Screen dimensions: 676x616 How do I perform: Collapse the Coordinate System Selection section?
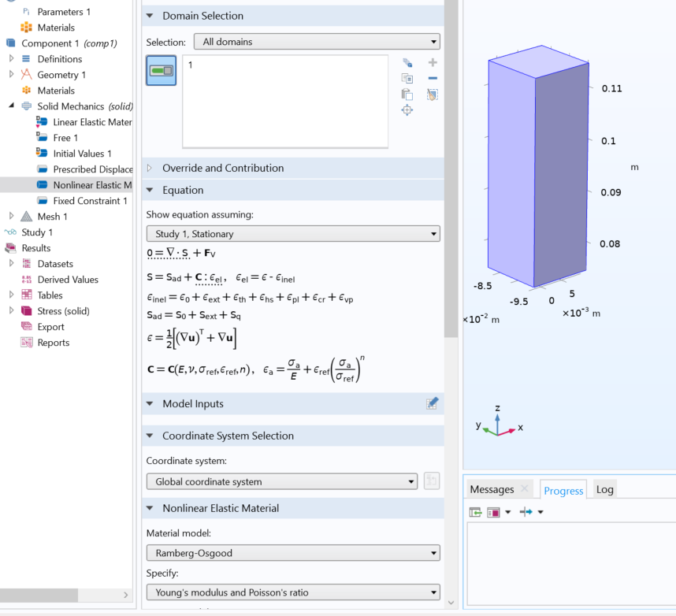click(150, 436)
